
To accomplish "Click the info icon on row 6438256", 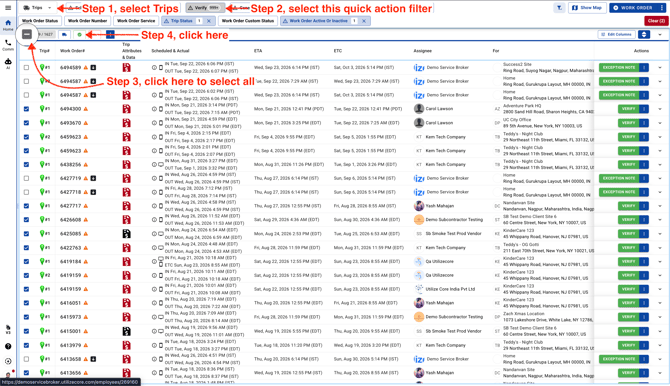I will point(154,165).
